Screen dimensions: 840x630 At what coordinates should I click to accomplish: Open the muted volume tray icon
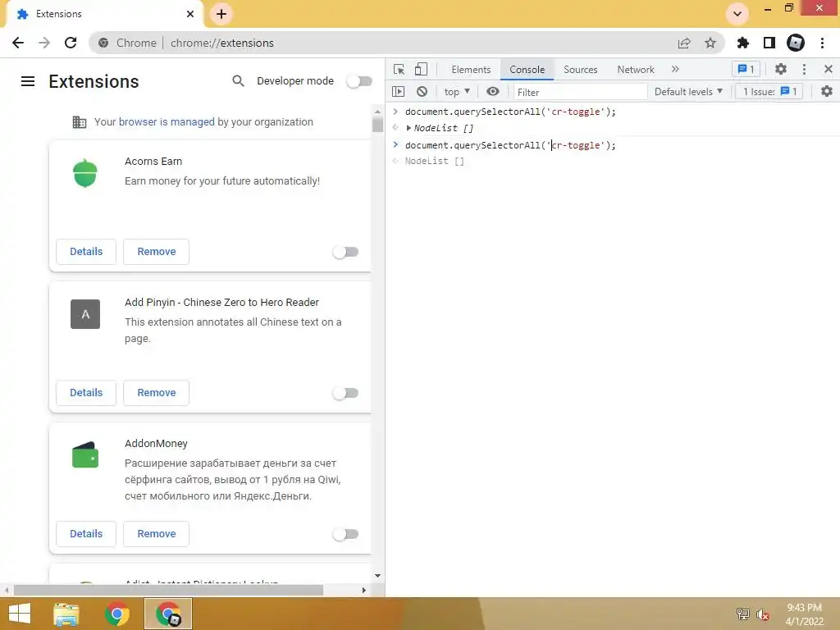pyautogui.click(x=763, y=614)
